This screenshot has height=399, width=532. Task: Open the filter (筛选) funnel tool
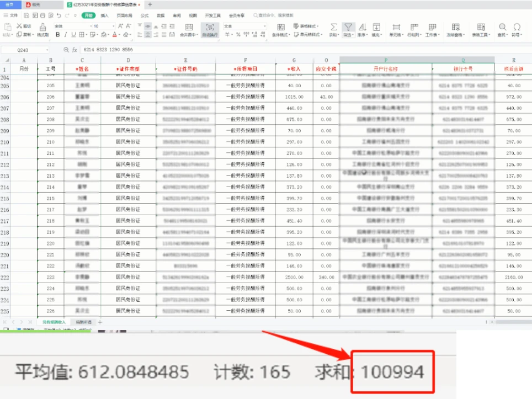[x=348, y=29]
